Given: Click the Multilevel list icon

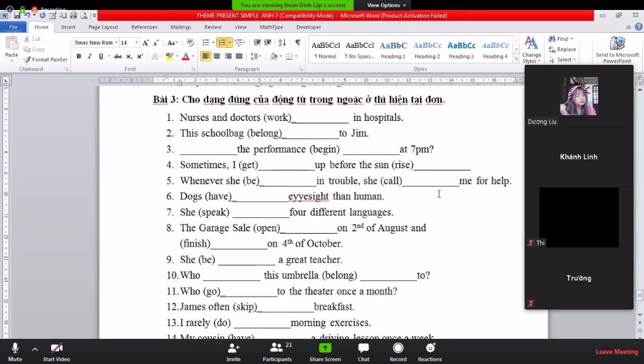Looking at the screenshot, I should [238, 43].
